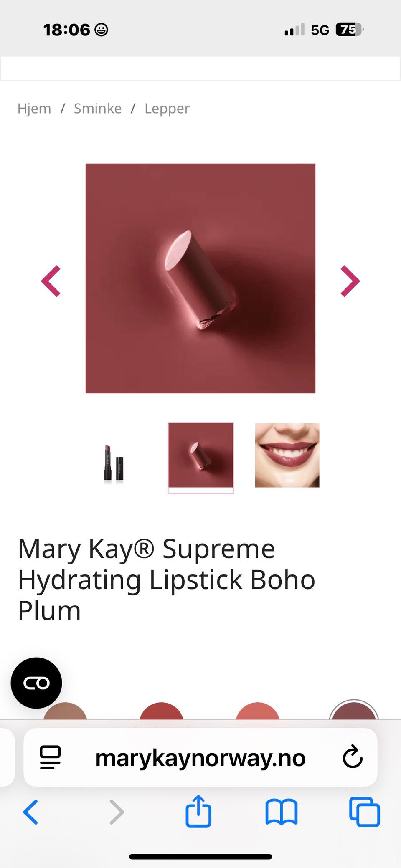Show previous product image with left chevron
The width and height of the screenshot is (401, 868).
pyautogui.click(x=51, y=281)
